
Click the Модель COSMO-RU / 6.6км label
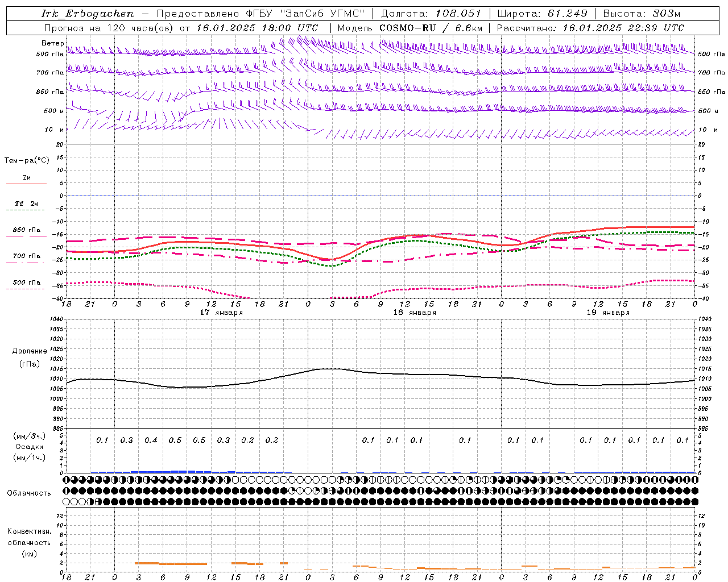410,28
